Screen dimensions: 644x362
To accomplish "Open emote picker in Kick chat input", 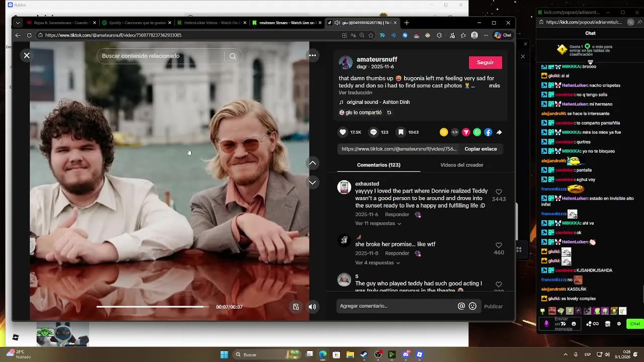I will pos(574,324).
